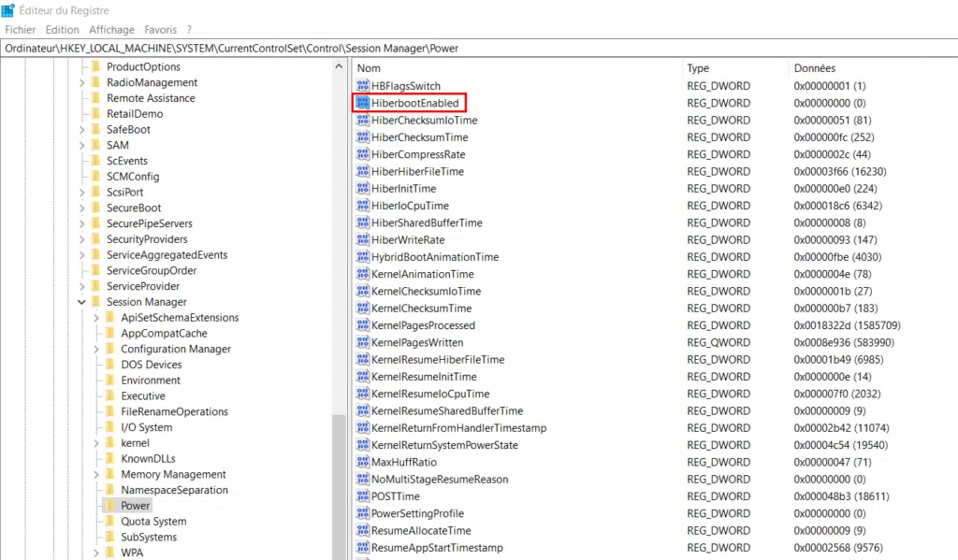The height and width of the screenshot is (560, 958).
Task: Open the Edition menu
Action: click(63, 29)
